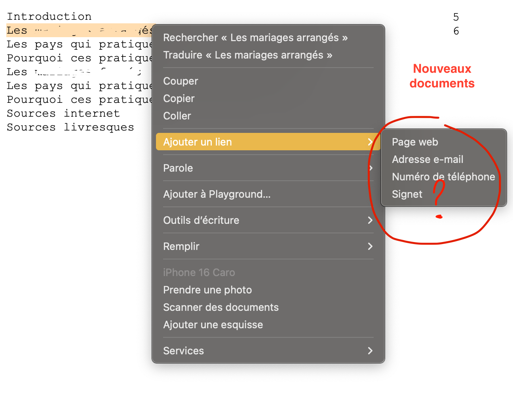This screenshot has width=513, height=420.
Task: Expand the Ajouter un lien submenu arrow
Action: tap(370, 142)
